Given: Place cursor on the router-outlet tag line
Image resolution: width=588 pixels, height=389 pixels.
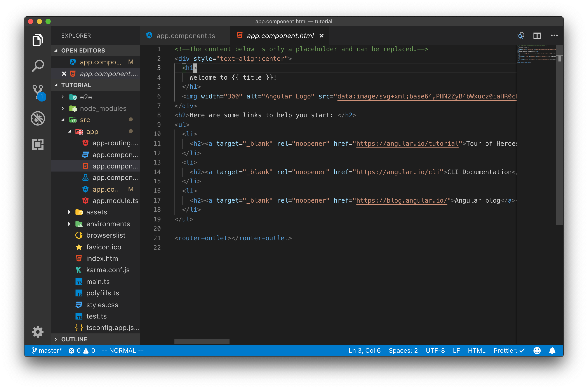Looking at the screenshot, I should pos(233,238).
